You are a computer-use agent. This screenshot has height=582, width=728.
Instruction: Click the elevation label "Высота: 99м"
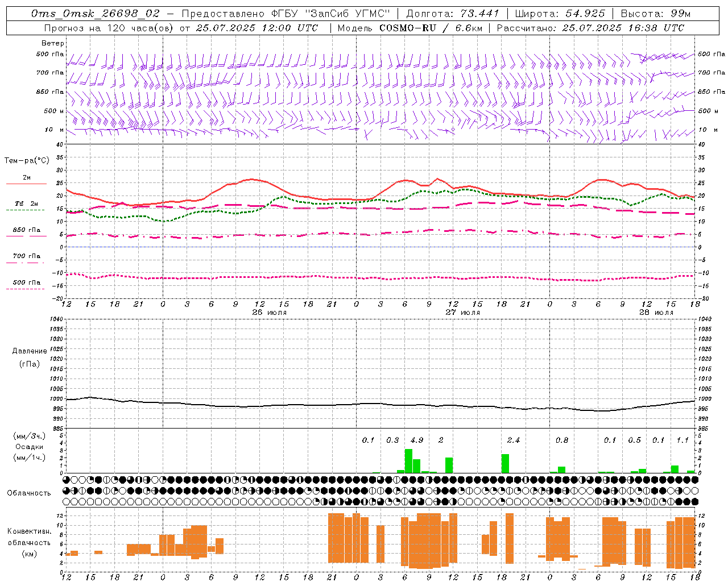[656, 14]
